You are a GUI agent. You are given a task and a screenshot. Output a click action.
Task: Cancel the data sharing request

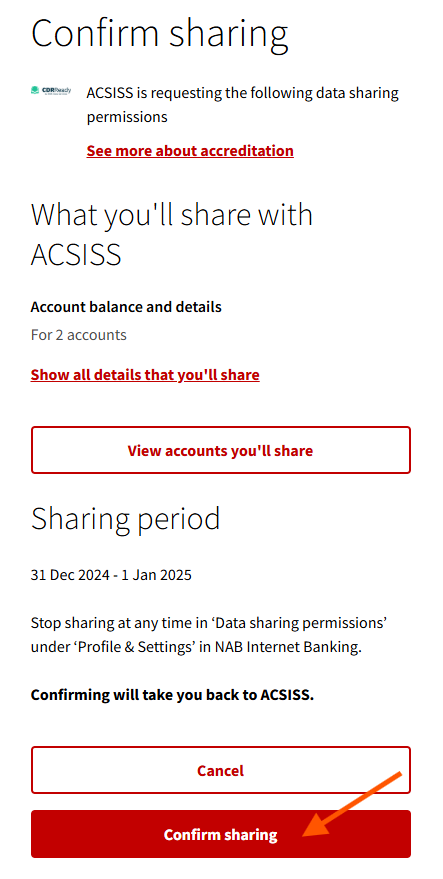(x=221, y=770)
